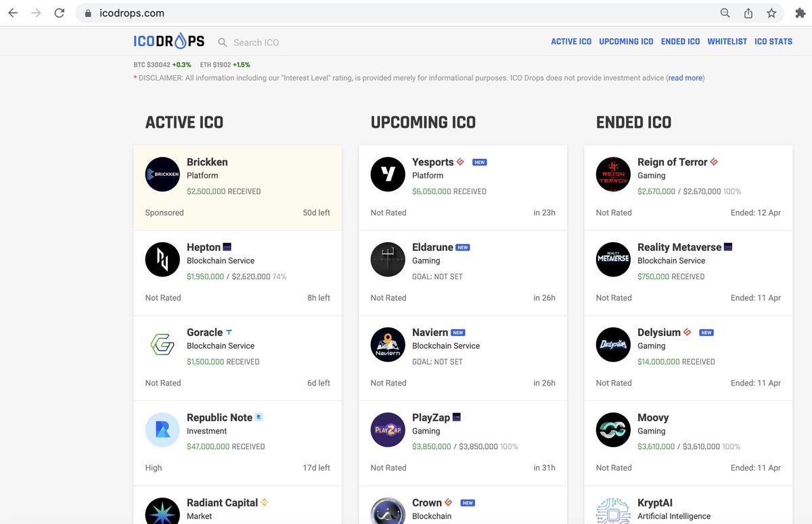Open the Yesports project title
Image resolution: width=812 pixels, height=524 pixels.
432,162
